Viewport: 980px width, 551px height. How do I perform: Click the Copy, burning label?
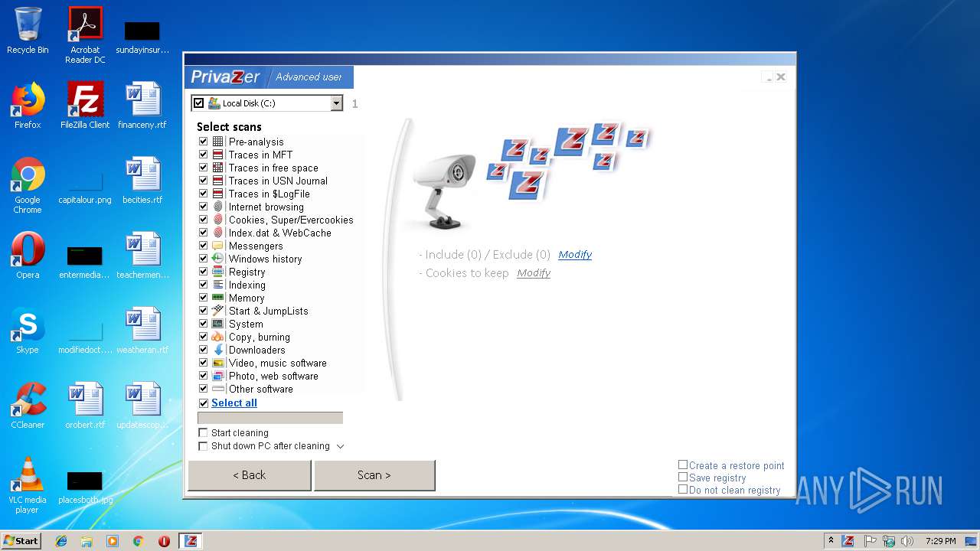[259, 337]
